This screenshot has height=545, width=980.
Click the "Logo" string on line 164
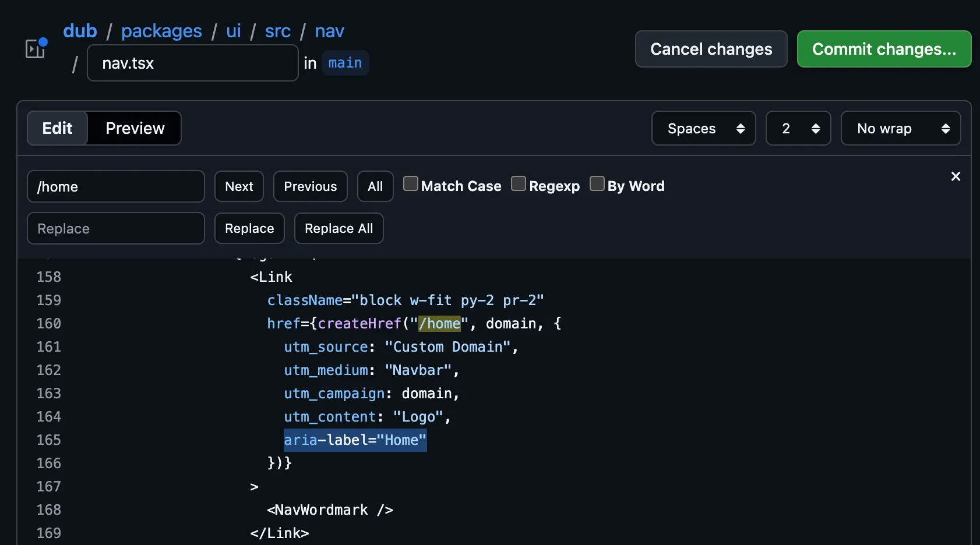tap(418, 416)
